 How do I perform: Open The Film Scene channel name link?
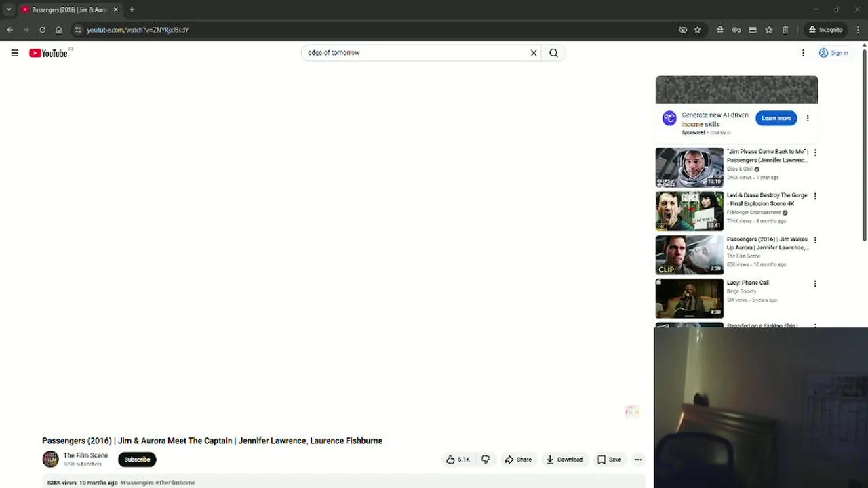click(85, 455)
